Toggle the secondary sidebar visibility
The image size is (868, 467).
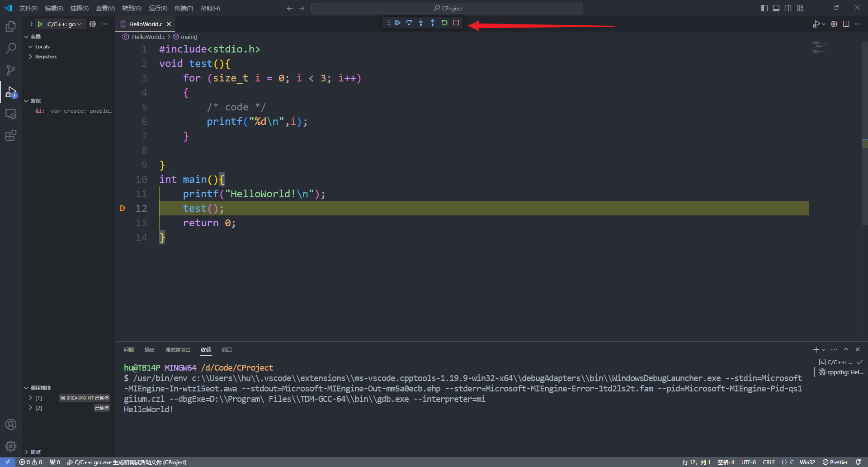(788, 8)
